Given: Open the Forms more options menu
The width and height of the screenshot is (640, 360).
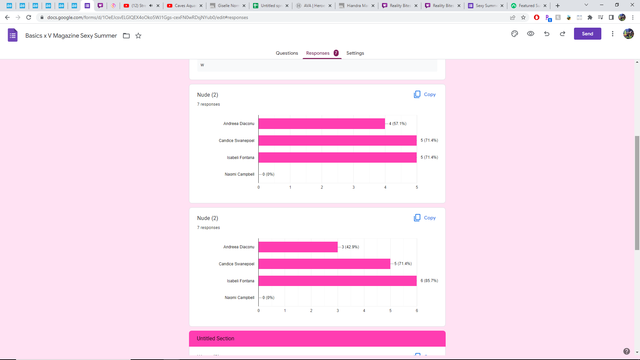Looking at the screenshot, I should (x=612, y=34).
